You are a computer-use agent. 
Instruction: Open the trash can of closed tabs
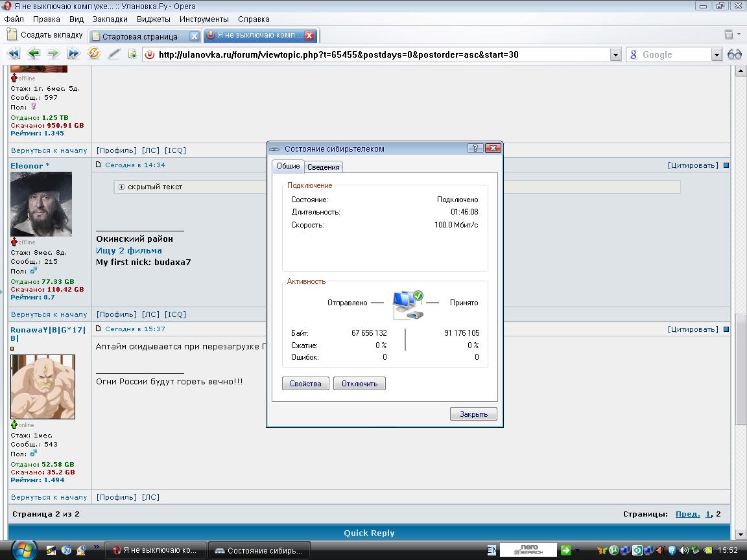pos(729,35)
